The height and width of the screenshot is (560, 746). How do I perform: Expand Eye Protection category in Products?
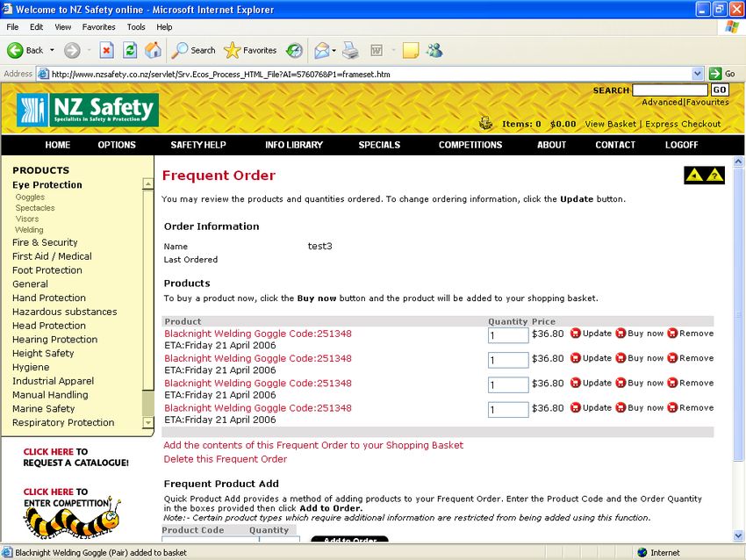tap(47, 184)
